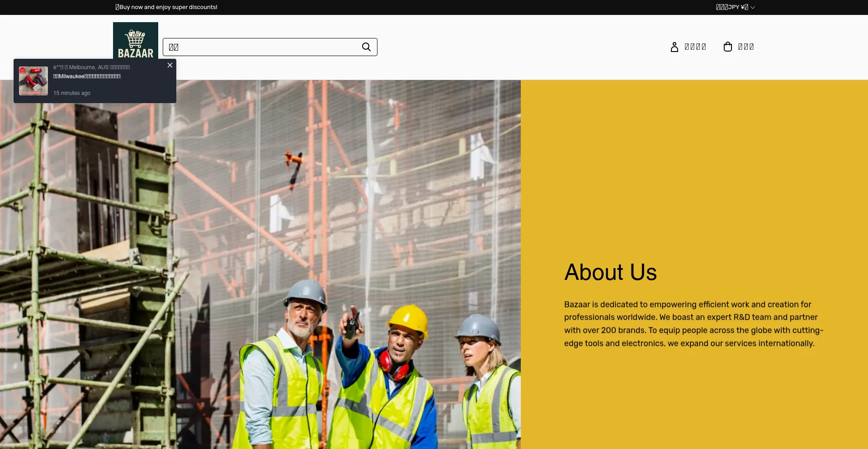Open the JPY currency selector
The width and height of the screenshot is (868, 449).
[x=732, y=7]
